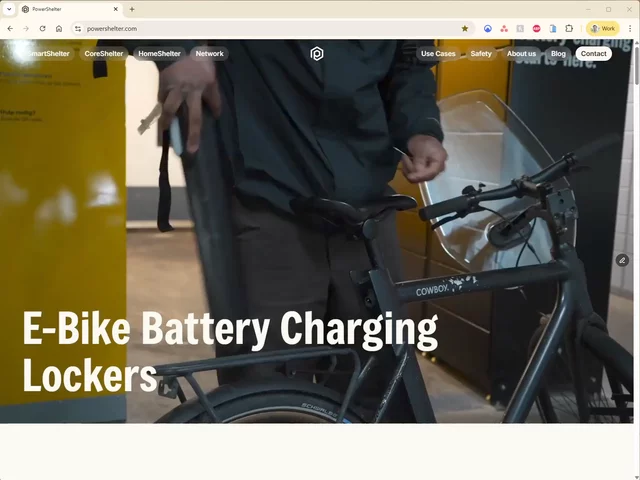Open site information icon in address bar
The image size is (640, 480).
click(x=78, y=29)
